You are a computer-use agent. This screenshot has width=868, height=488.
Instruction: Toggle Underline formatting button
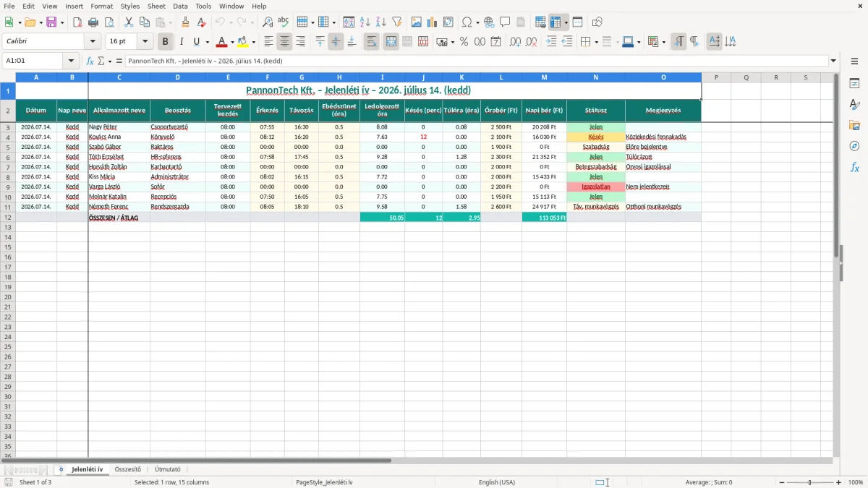197,42
